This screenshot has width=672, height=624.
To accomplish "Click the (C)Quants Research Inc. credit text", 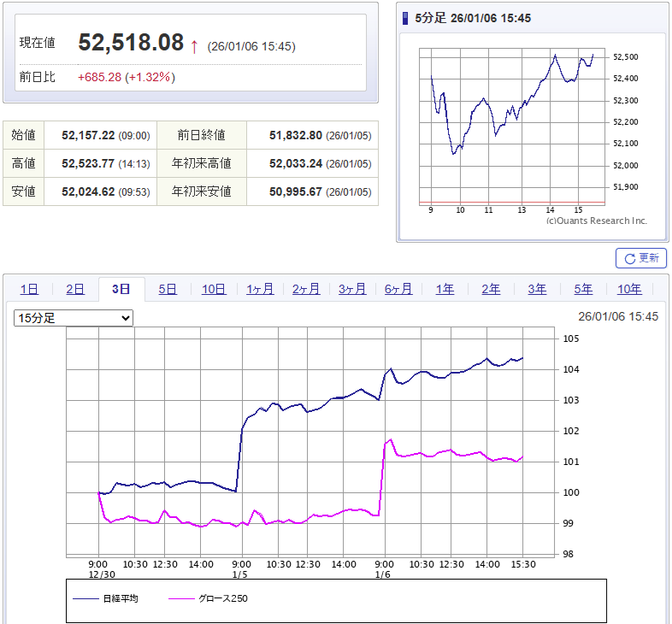I will [x=596, y=221].
